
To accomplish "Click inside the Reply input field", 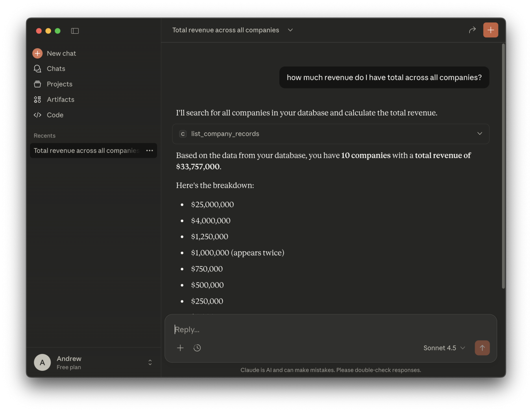I will [291, 329].
